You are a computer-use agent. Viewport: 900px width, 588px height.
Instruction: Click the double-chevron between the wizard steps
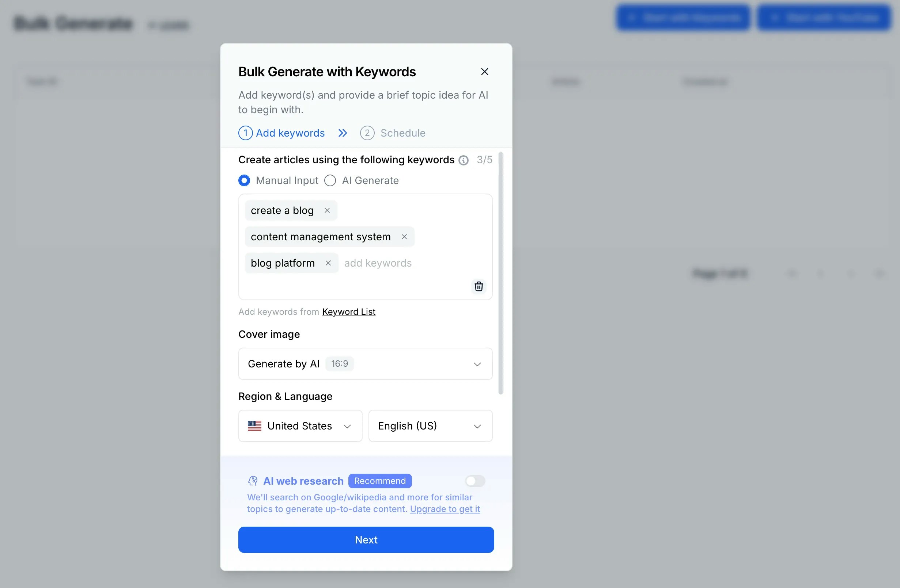(342, 133)
